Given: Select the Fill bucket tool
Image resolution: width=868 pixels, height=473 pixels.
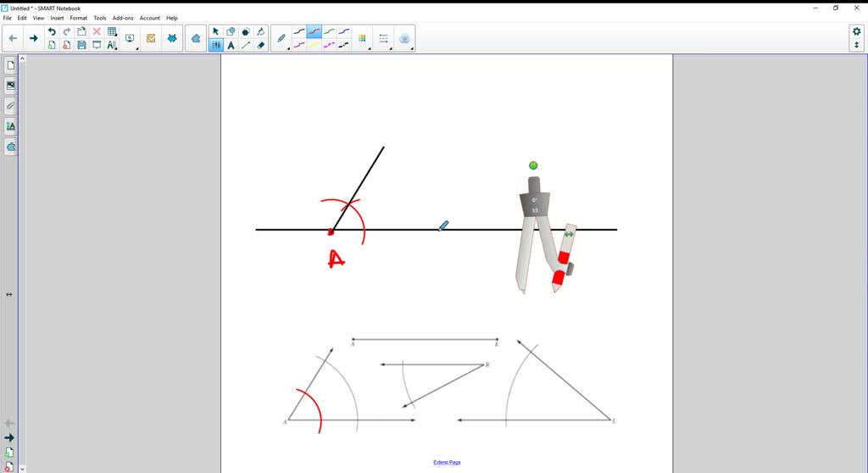Looking at the screenshot, I should click(x=261, y=31).
